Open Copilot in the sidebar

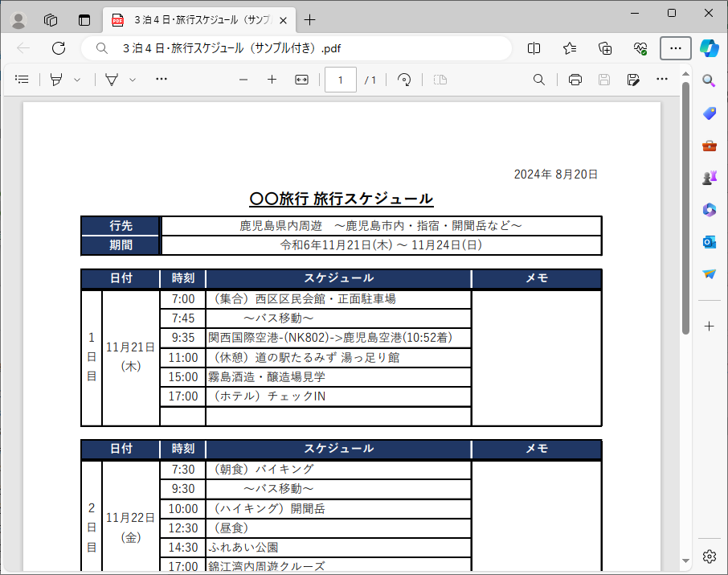click(710, 50)
